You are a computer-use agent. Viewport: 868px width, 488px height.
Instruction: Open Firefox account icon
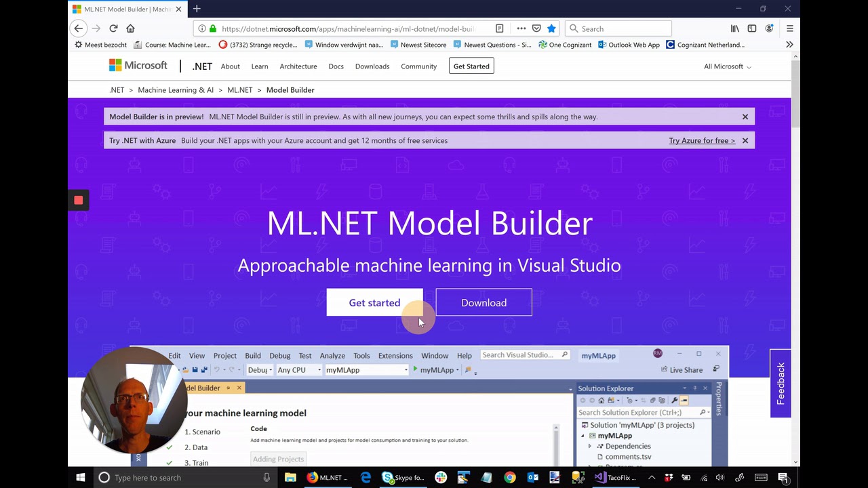pyautogui.click(x=769, y=28)
